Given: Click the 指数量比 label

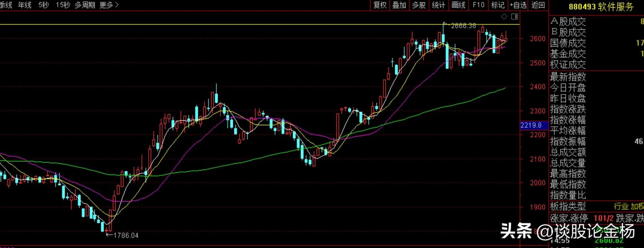Looking at the screenshot, I should tap(568, 195).
